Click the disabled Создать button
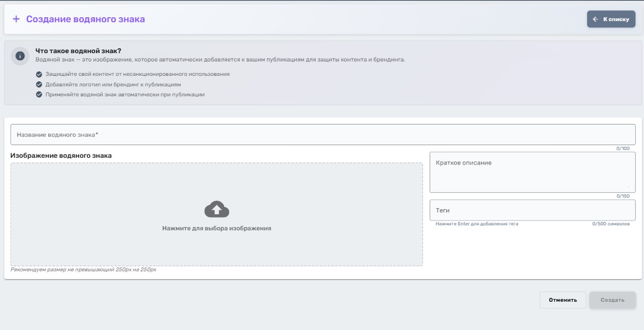The width and height of the screenshot is (644, 330). click(612, 300)
